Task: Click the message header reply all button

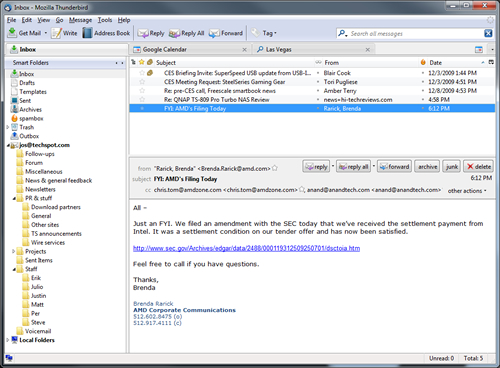Action: [354, 167]
